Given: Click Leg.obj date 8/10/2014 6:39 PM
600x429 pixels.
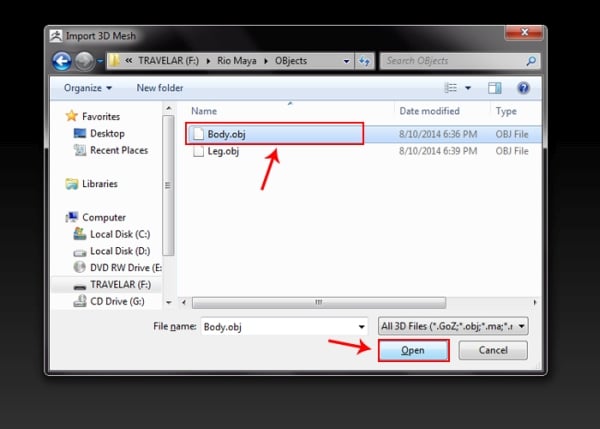Looking at the screenshot, I should [x=438, y=151].
